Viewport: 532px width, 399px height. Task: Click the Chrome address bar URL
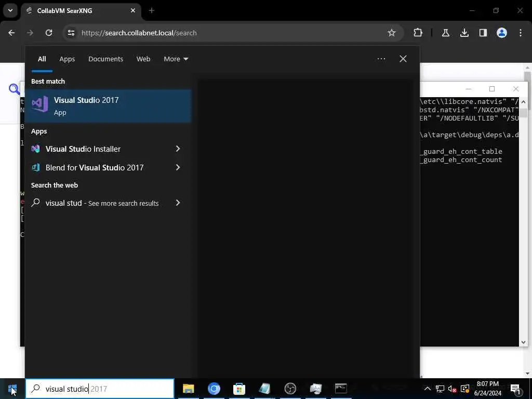click(x=139, y=33)
